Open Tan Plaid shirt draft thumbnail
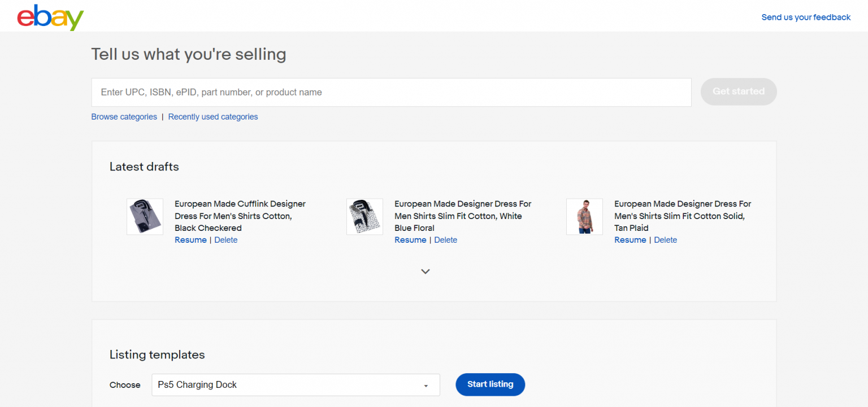868x407 pixels. coord(584,216)
